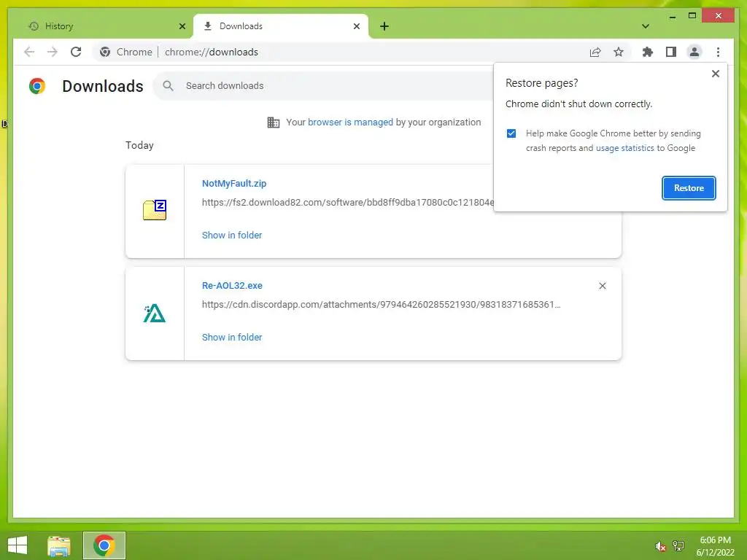The height and width of the screenshot is (560, 747).
Task: Click the Chrome logo beside Downloads heading
Action: [37, 86]
